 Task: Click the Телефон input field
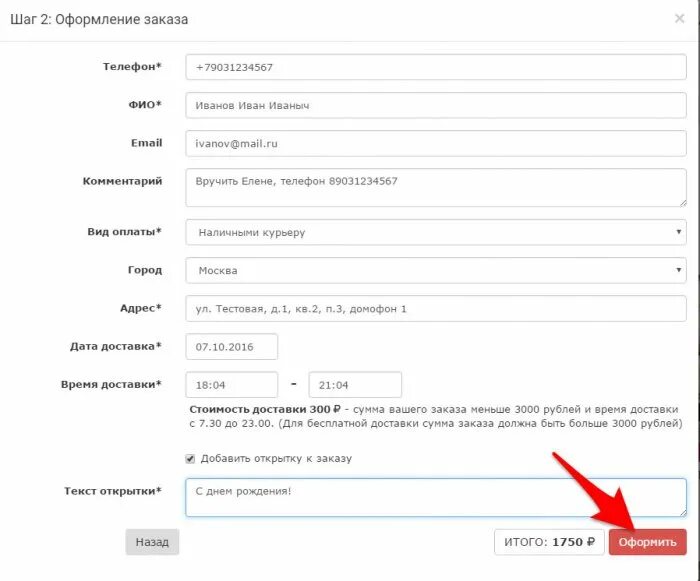pos(436,67)
